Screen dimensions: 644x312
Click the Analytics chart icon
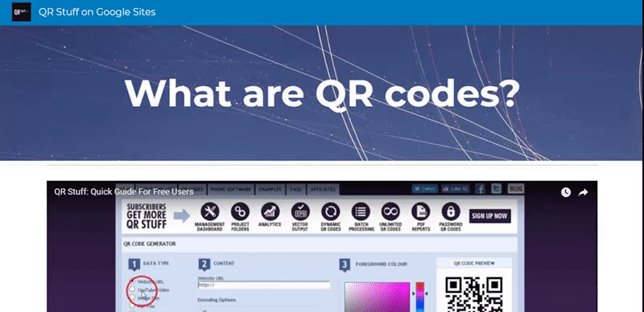tap(270, 211)
